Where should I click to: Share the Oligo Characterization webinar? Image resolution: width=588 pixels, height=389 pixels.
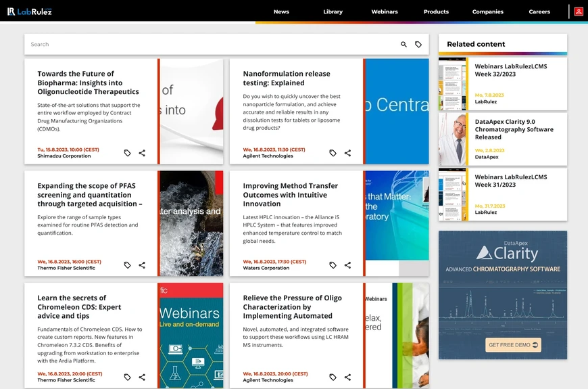coord(347,377)
